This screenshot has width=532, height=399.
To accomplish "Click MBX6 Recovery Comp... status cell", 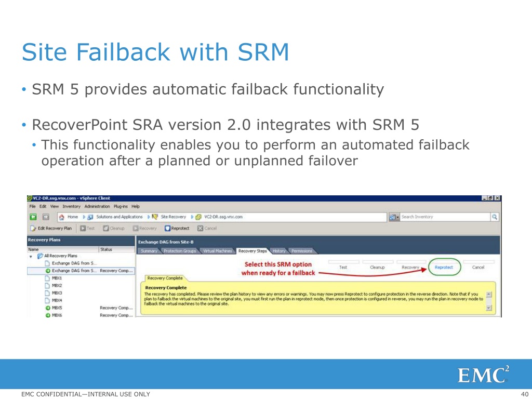I will click(x=116, y=315).
